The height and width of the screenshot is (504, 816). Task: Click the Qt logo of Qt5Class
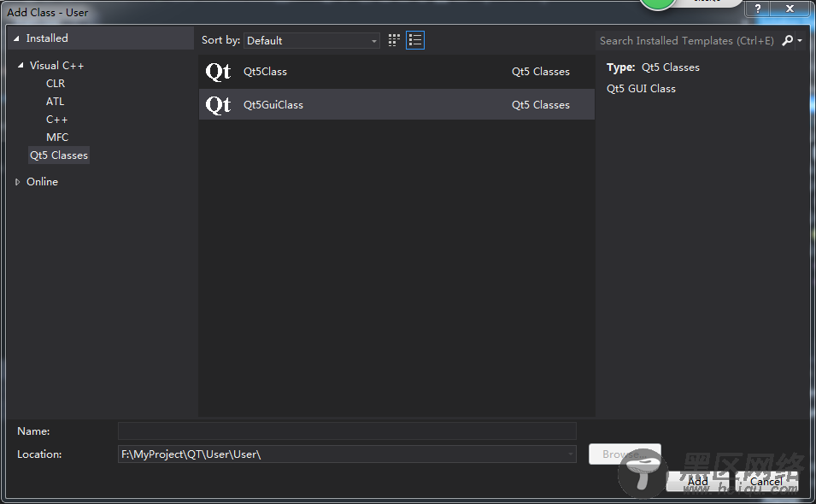pos(218,71)
